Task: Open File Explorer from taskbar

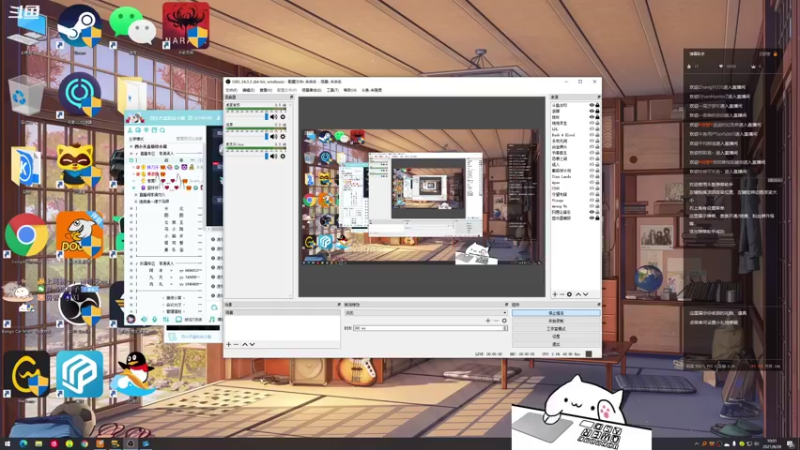Action: coord(39,444)
